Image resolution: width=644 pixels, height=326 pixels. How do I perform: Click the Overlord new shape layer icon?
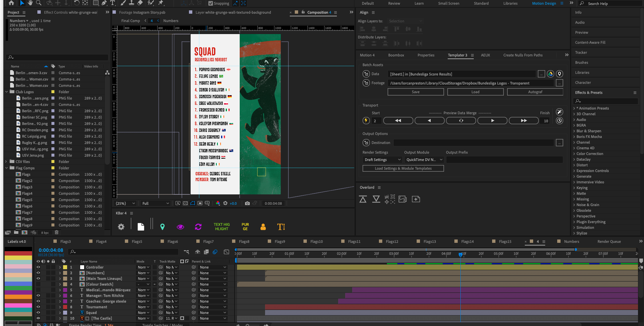tap(416, 199)
